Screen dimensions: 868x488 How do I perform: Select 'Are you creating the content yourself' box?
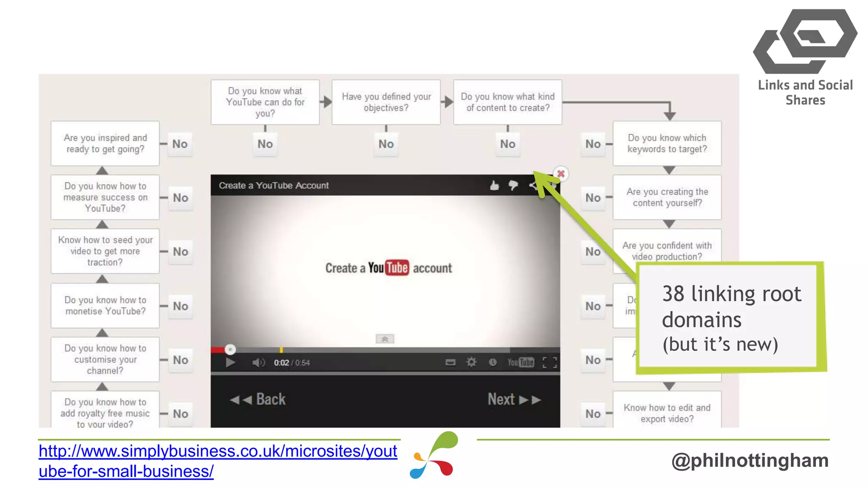[667, 197]
